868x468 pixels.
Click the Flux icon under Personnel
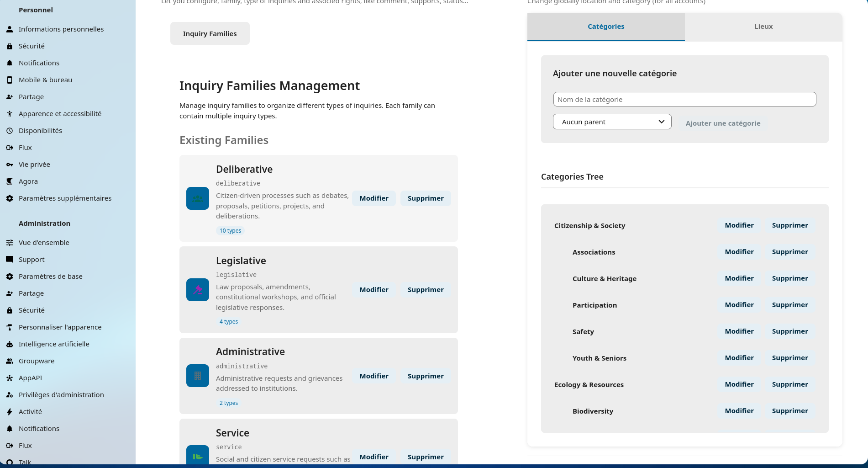point(10,148)
